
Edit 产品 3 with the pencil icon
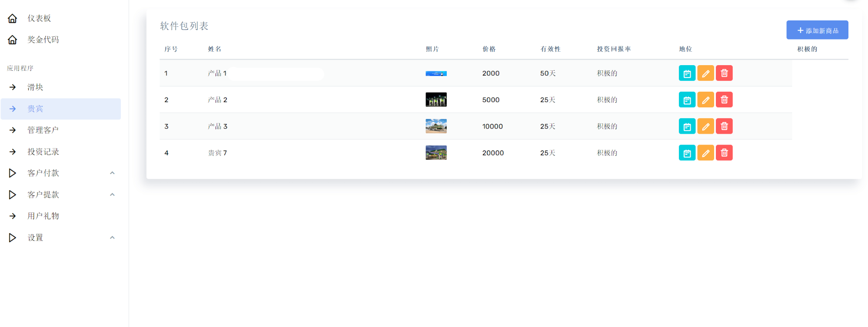coord(705,126)
